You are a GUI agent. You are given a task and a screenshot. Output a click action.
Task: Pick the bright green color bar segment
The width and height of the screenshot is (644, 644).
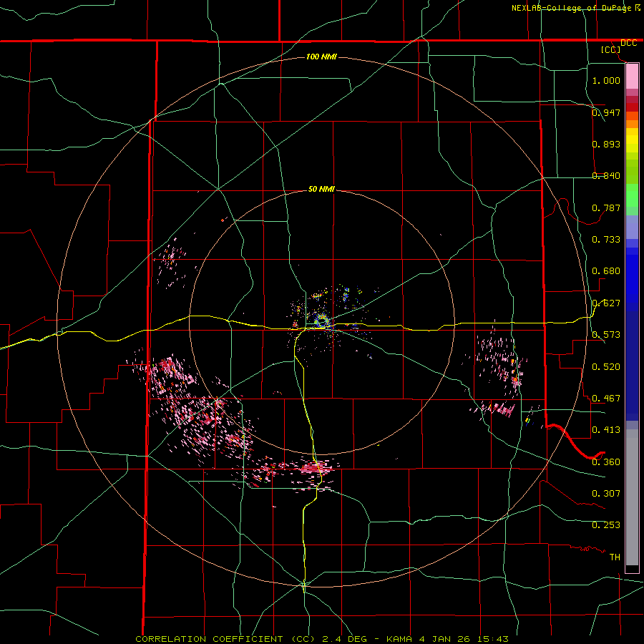(632, 195)
